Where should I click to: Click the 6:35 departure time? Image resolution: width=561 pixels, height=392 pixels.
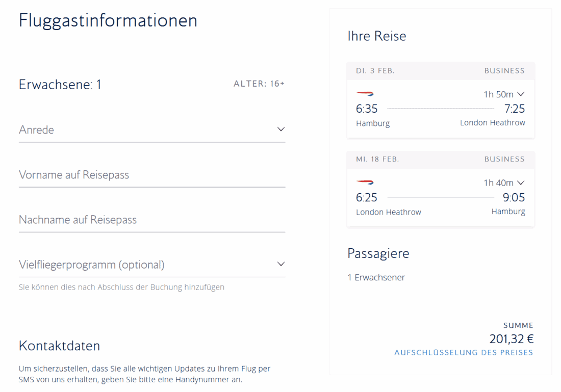pyautogui.click(x=367, y=109)
